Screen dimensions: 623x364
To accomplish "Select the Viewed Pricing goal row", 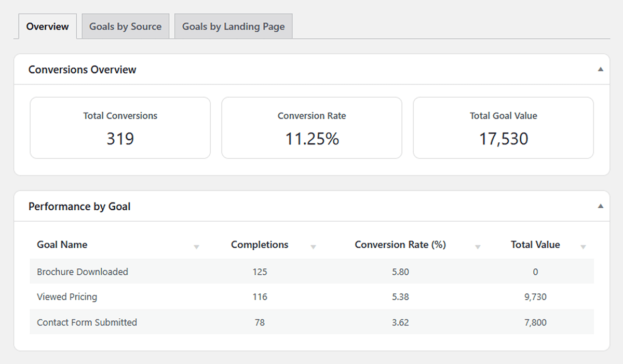I will [311, 297].
